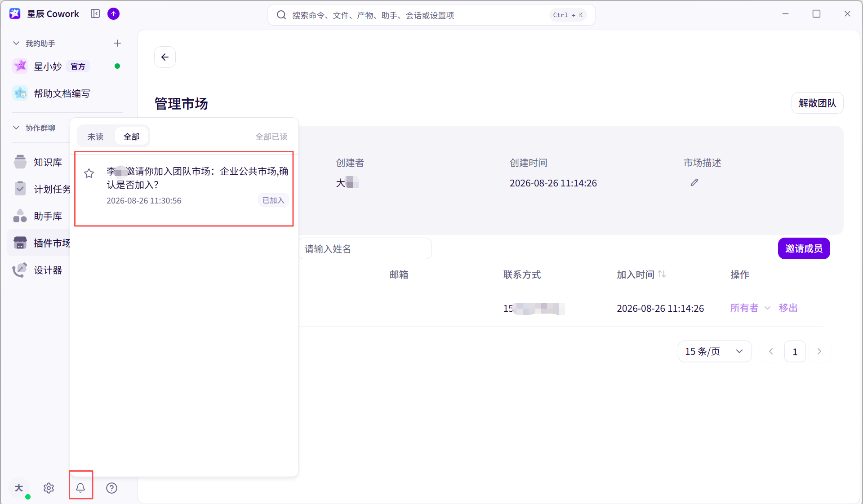
Task: Star the team invitation notification
Action: click(x=89, y=173)
